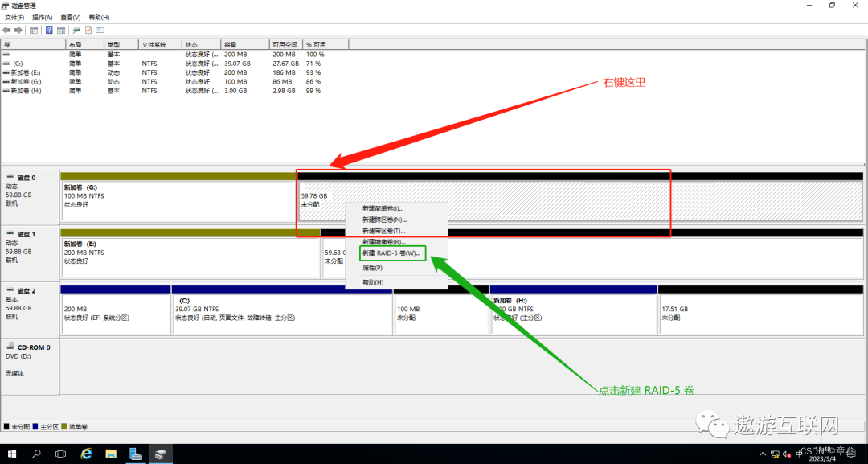Open taskbar search magnifier
The width and height of the screenshot is (868, 464).
tap(36, 454)
